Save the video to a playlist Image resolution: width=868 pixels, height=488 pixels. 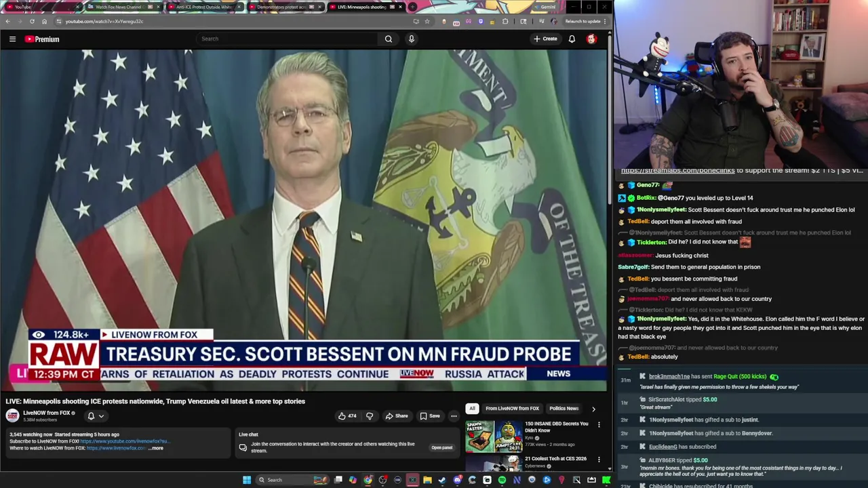[x=429, y=416]
